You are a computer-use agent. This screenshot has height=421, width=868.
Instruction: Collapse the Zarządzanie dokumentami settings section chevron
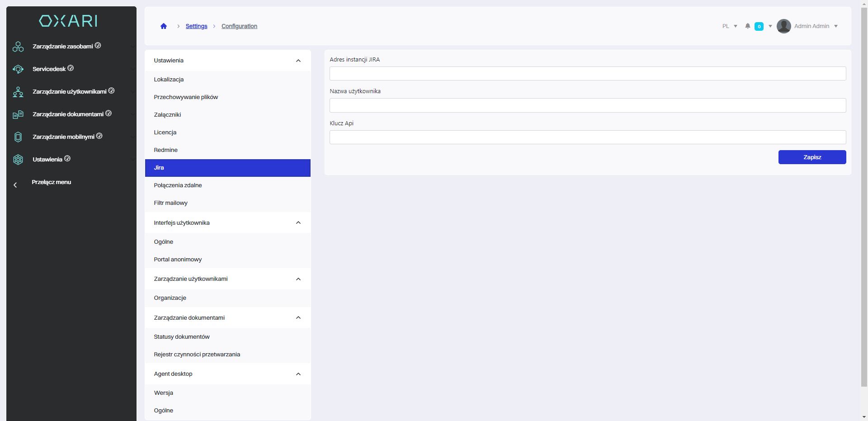pos(298,317)
